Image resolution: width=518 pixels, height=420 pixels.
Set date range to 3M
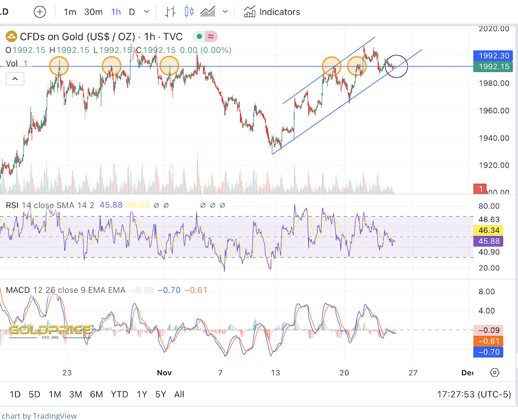(76, 394)
